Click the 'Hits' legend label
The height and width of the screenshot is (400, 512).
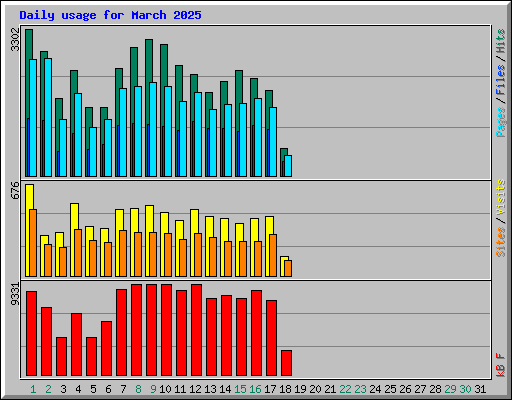[501, 41]
